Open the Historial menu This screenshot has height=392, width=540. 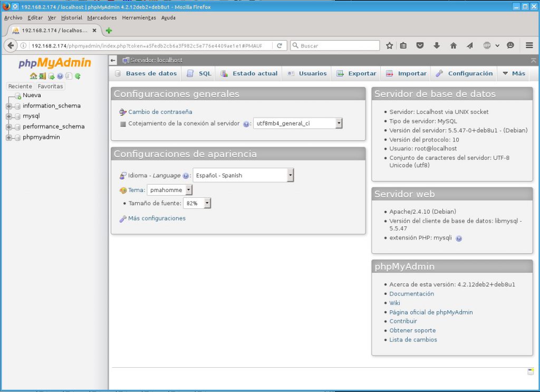point(72,18)
